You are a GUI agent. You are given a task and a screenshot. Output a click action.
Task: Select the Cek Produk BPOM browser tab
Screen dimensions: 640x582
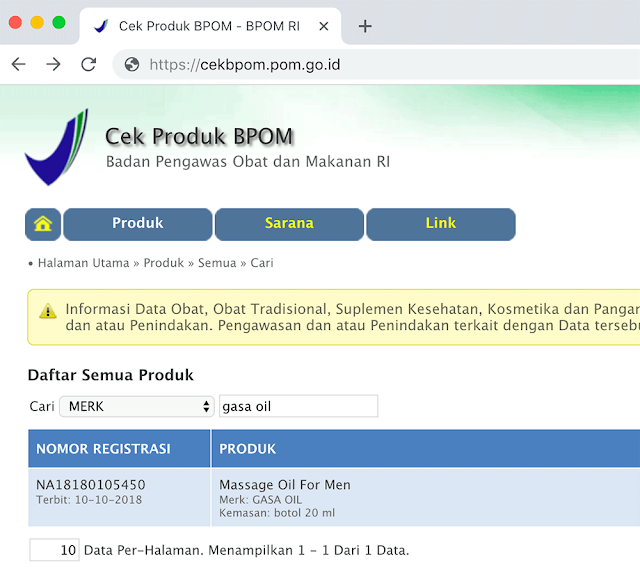point(210,26)
